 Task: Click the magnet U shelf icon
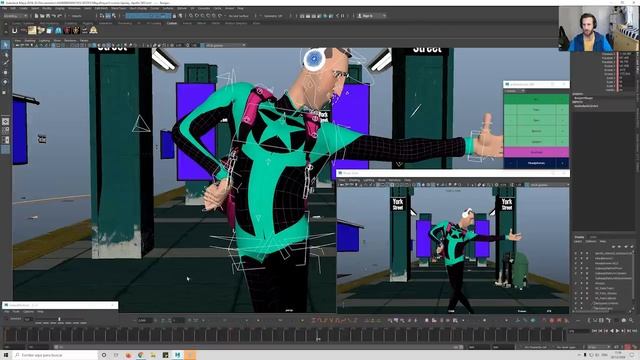click(x=15, y=31)
